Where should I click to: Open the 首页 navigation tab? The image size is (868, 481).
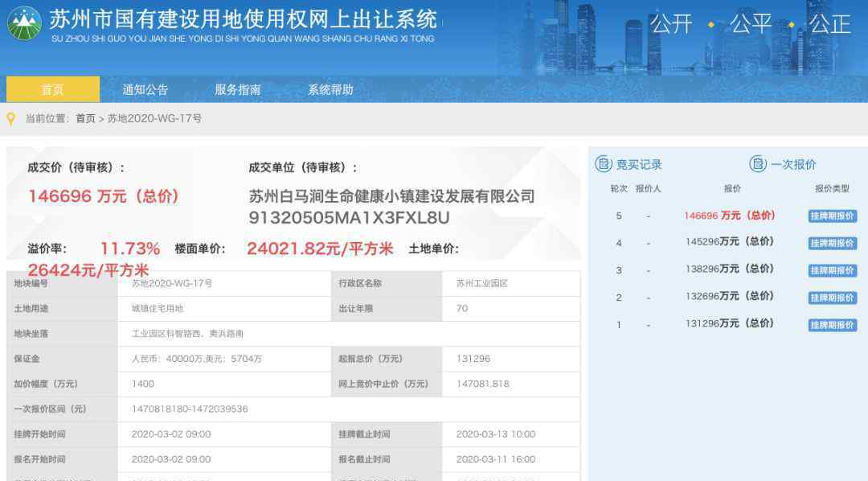pos(53,89)
